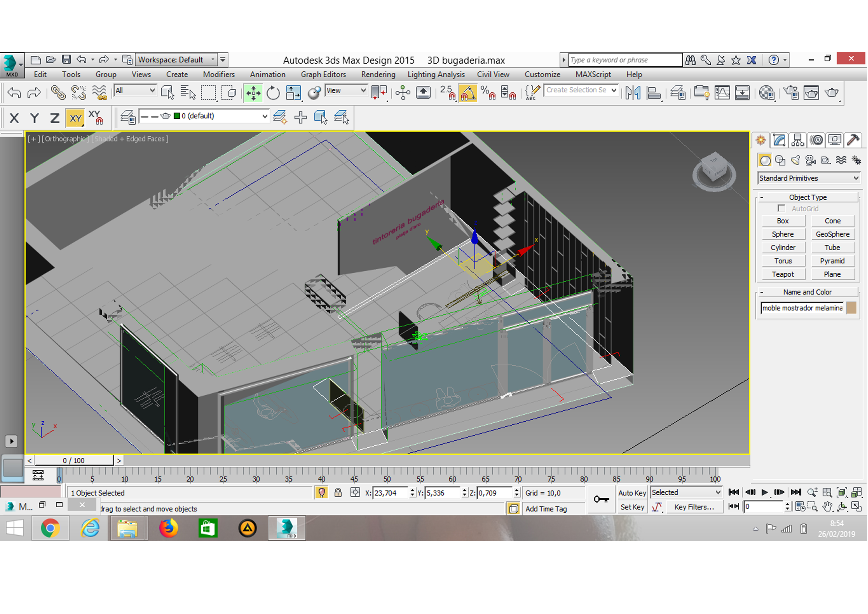This screenshot has height=614, width=868.
Task: Open the Modifiers menu
Action: [218, 75]
